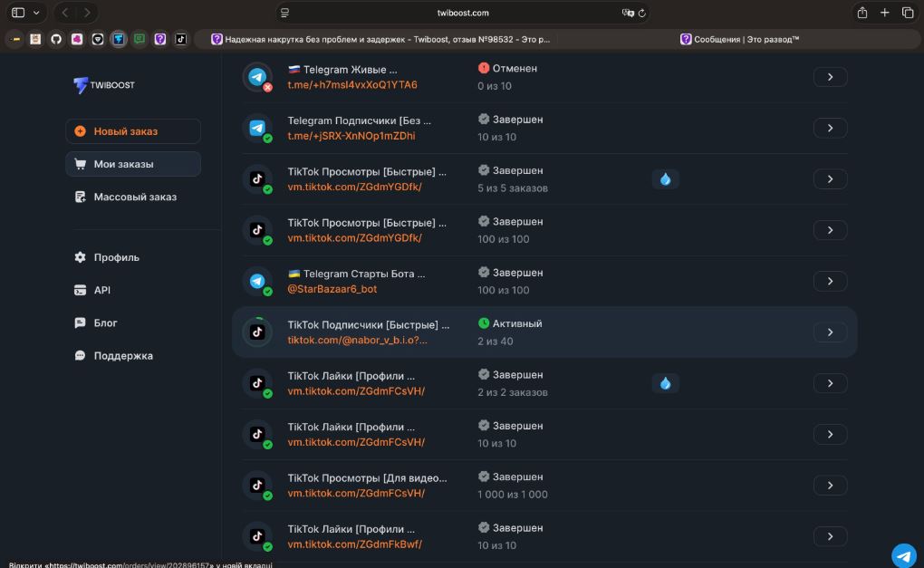The width and height of the screenshot is (924, 568).
Task: Open the t.me/+jSRX-XnNOp1mZDhi link
Action: [x=351, y=136]
